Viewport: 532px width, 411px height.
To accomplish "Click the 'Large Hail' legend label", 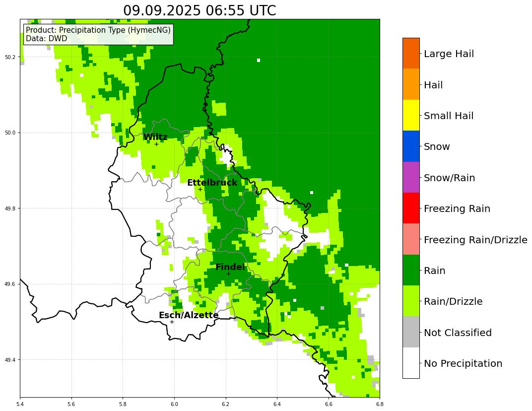I will (449, 54).
